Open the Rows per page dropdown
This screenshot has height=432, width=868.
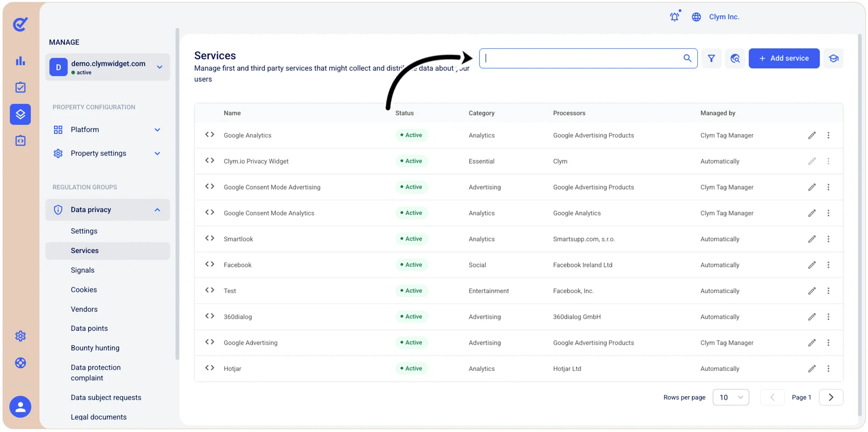[x=731, y=397]
